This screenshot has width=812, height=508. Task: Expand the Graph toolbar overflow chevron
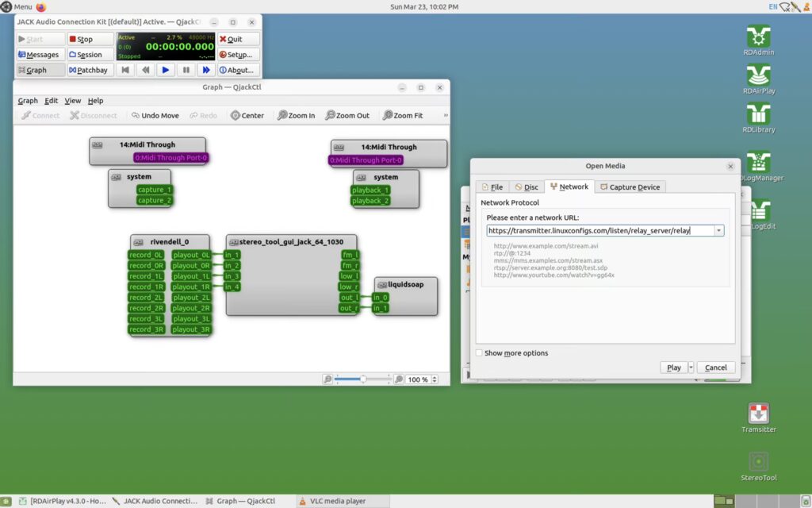click(446, 116)
